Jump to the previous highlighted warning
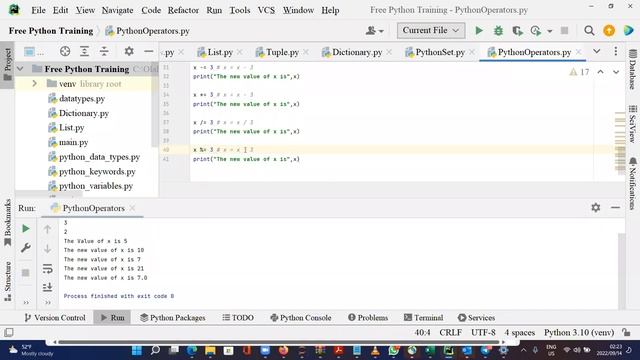The height and width of the screenshot is (360, 640). pos(600,72)
